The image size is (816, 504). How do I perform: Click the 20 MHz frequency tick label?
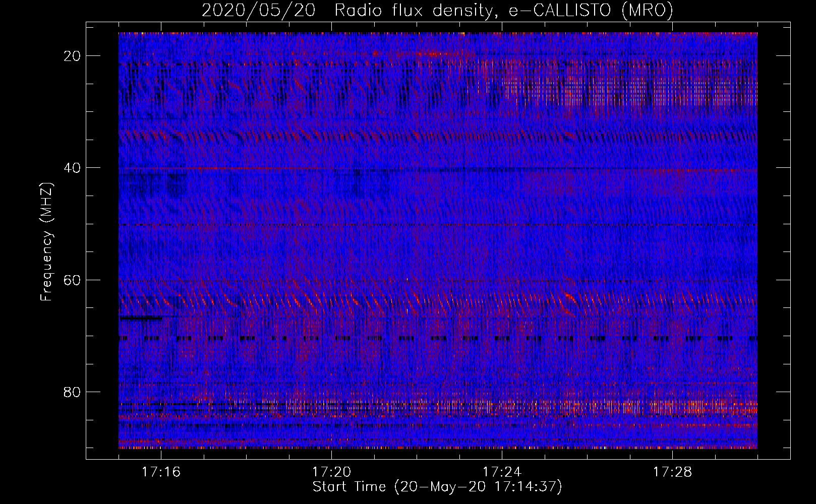coord(72,56)
